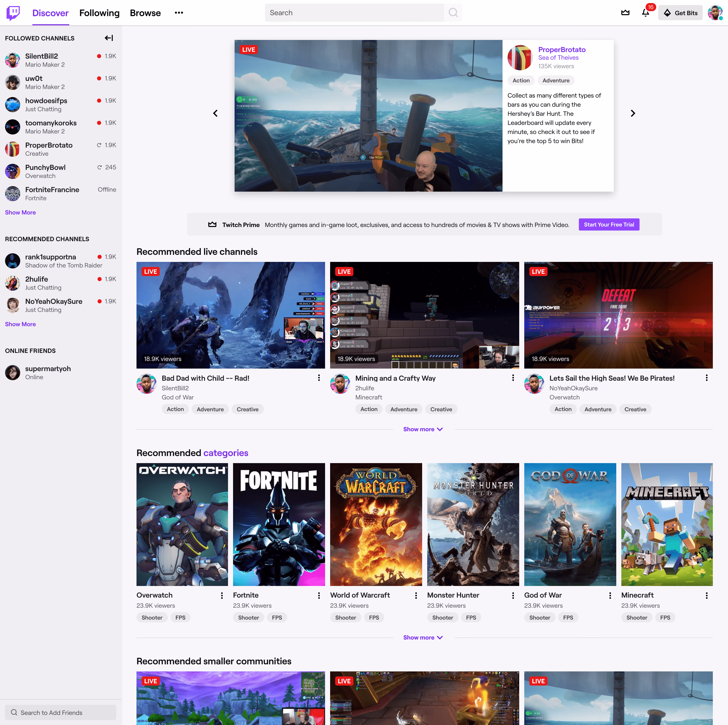Open the more navigation ellipsis menu

pyautogui.click(x=179, y=12)
